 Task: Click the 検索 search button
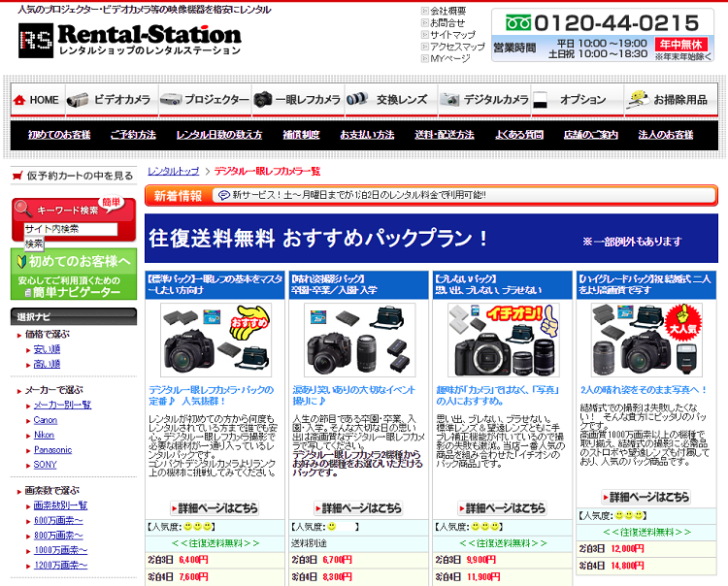34,244
